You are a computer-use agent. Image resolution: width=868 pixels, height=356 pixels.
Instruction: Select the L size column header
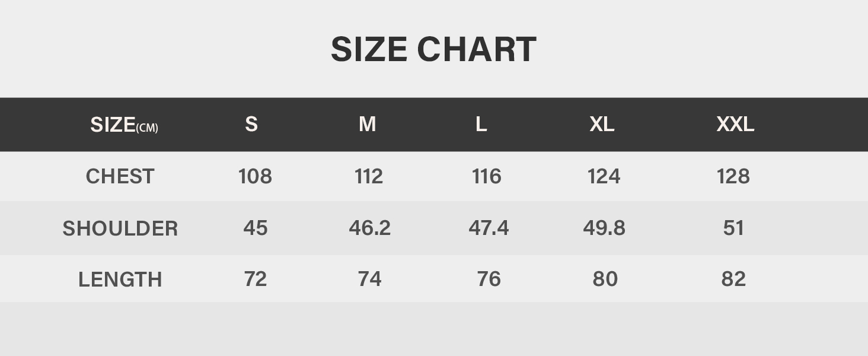[481, 125]
